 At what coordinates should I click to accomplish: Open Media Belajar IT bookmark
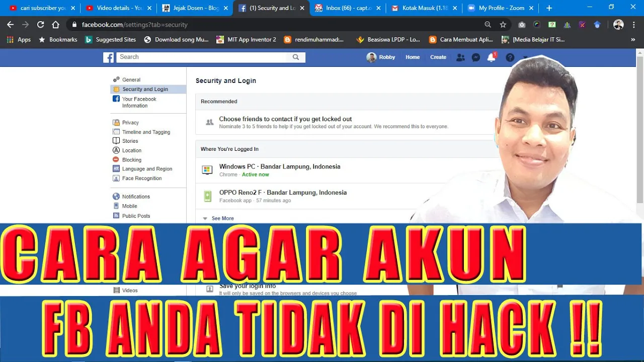point(533,39)
